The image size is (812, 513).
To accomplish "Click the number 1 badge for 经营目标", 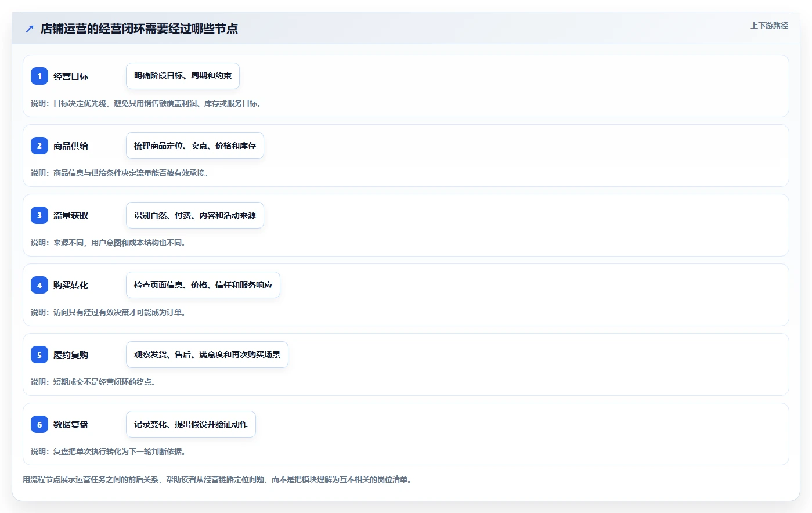I will click(39, 76).
